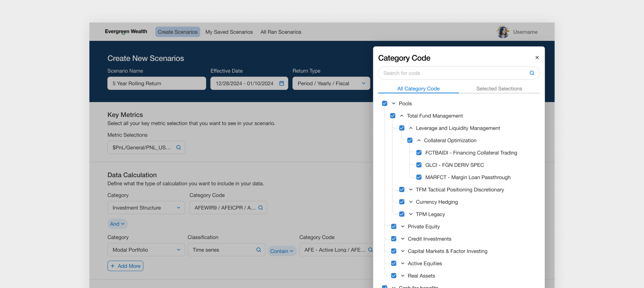Viewport: 644px width, 288px height.
Task: Click the user avatar picture
Action: click(503, 32)
